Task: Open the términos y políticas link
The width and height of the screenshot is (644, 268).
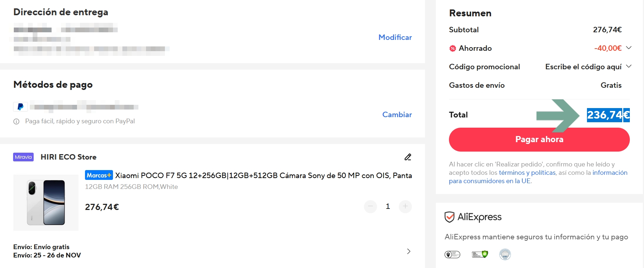Action: point(527,173)
